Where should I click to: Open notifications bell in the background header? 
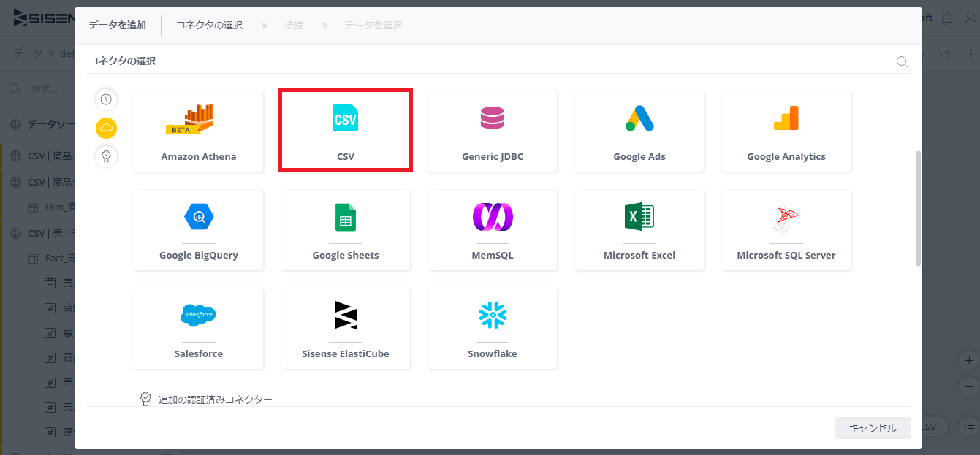[x=947, y=18]
